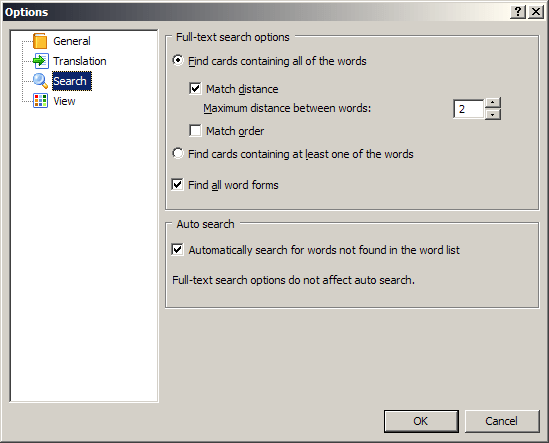This screenshot has height=443, width=549.
Task: Click the General orange book icon
Action: (x=40, y=41)
